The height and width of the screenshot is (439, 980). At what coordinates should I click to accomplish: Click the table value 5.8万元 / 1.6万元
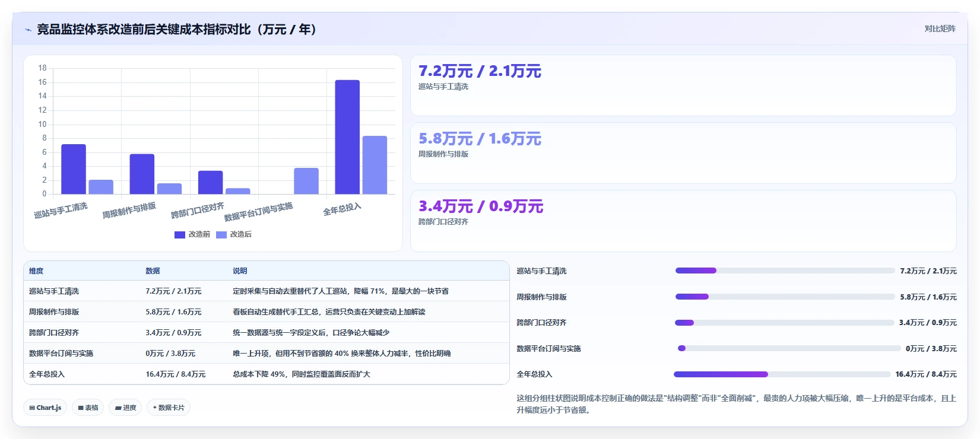[x=173, y=312]
